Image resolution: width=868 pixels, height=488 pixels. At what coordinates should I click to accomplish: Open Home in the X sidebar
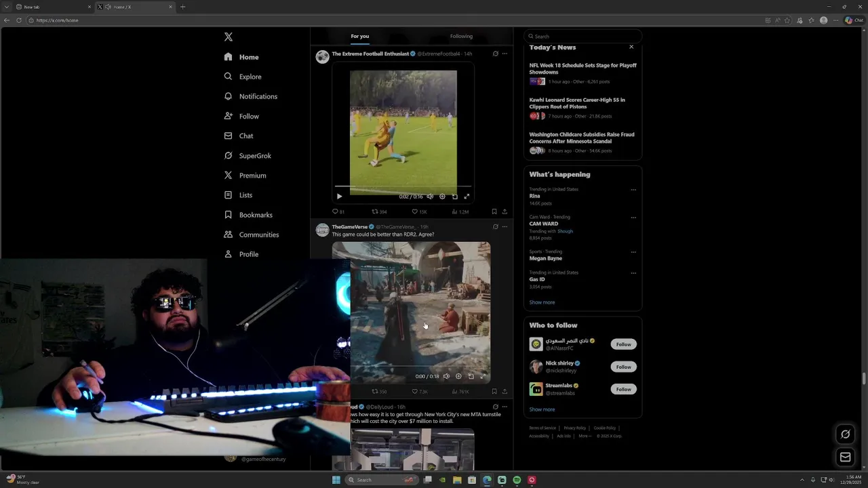pos(241,57)
